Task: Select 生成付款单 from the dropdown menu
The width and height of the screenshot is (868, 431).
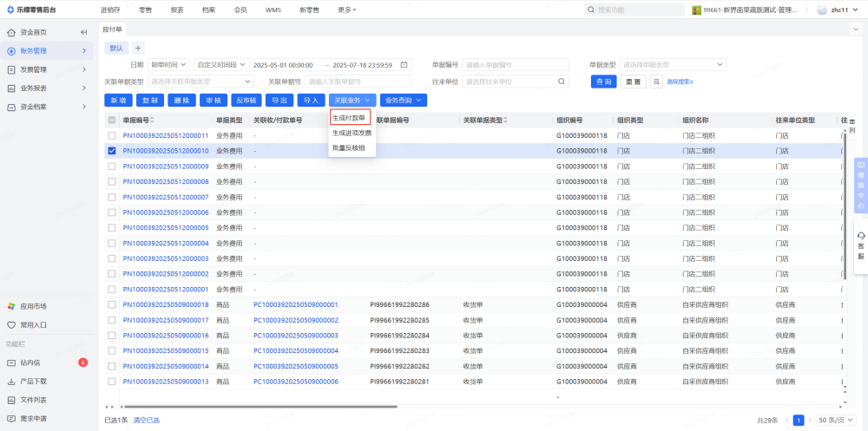Action: pos(349,117)
